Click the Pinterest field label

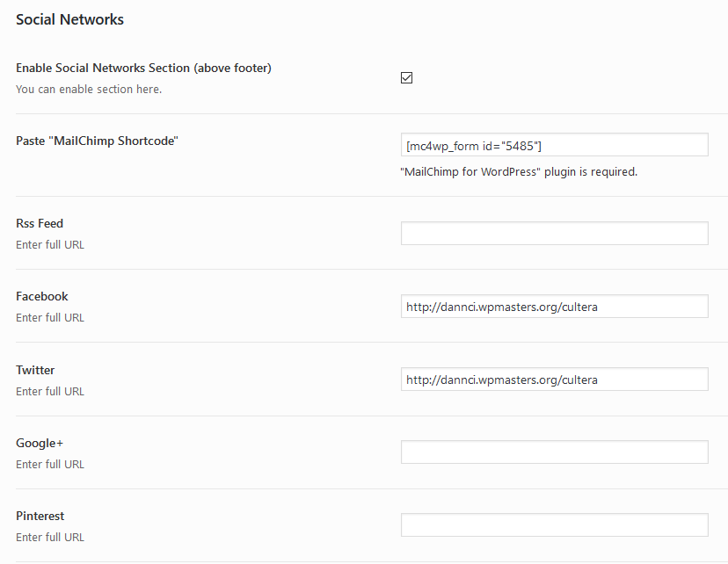(40, 516)
